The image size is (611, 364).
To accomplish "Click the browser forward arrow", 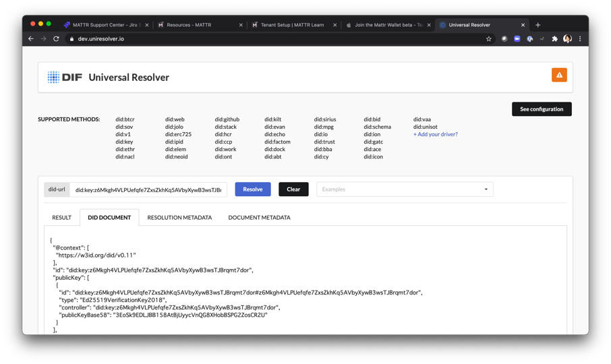I will 43,39.
